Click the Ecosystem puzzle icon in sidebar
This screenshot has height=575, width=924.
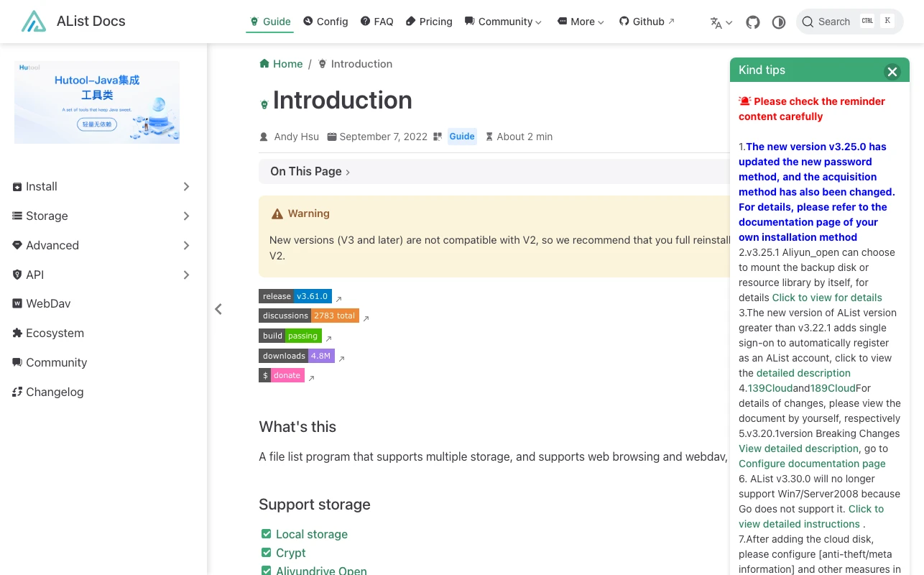pos(17,333)
